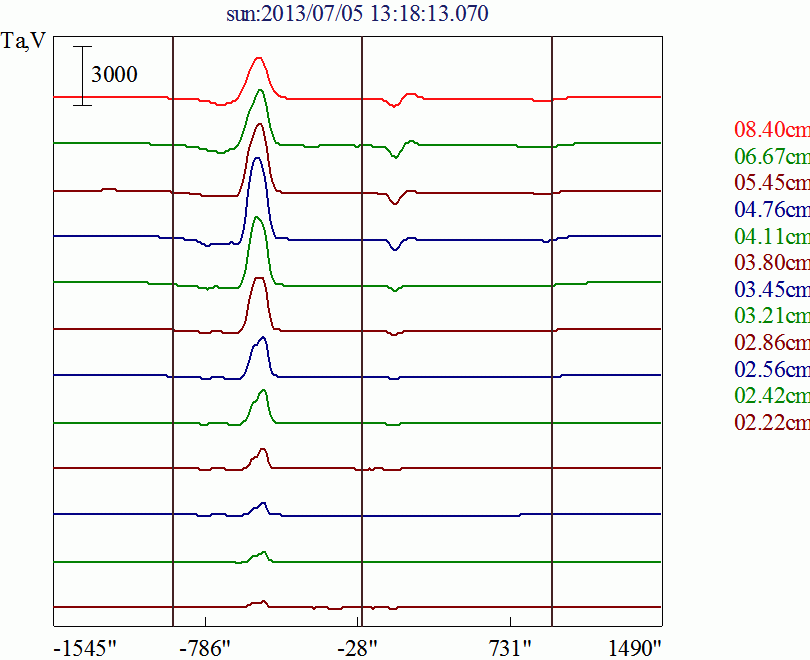The width and height of the screenshot is (810, 660).
Task: Click the x-axis tick mark above 731"
Action: click(x=510, y=621)
